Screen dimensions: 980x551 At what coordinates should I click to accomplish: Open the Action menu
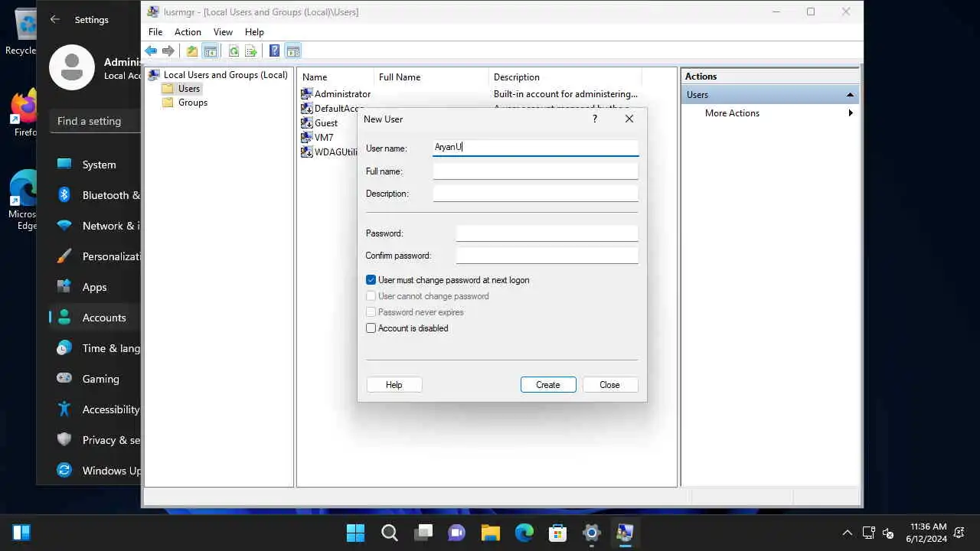coord(188,32)
